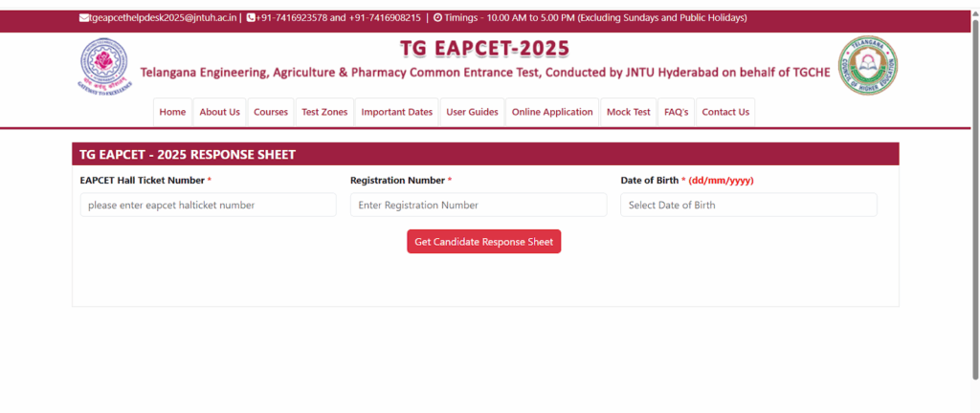Open the User Guides menu
The image size is (980, 413).
tap(472, 112)
